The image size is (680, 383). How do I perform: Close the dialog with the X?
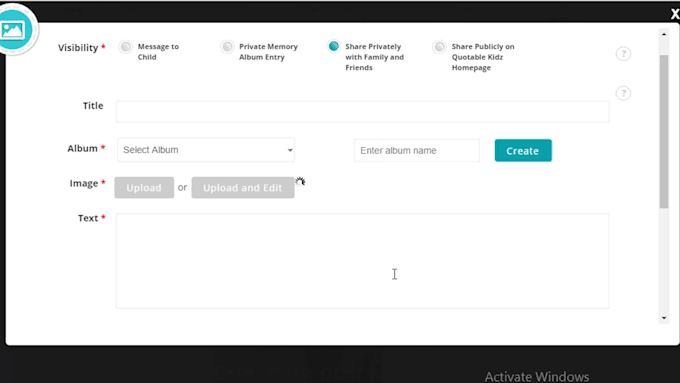pos(674,14)
